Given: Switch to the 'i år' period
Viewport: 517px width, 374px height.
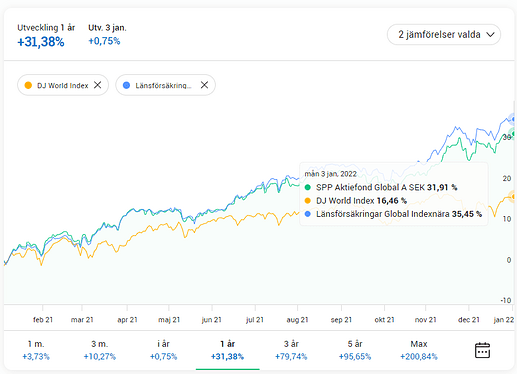Looking at the screenshot, I should [163, 350].
